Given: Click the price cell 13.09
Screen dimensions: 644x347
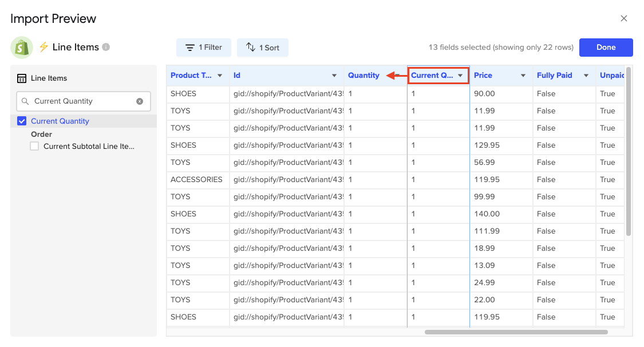Looking at the screenshot, I should tap(501, 265).
